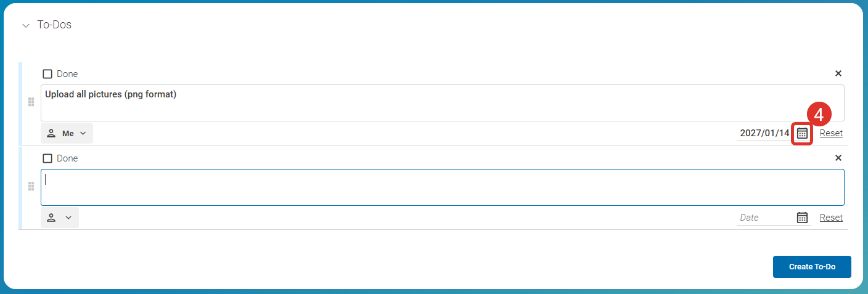
Task: Click person icon of the unassigned to-do
Action: point(52,218)
